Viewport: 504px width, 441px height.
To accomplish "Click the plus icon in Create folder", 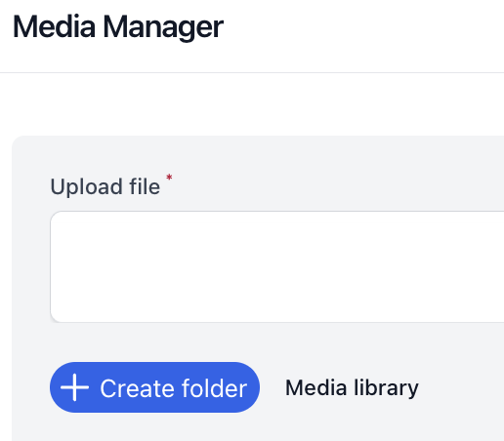I will tap(74, 387).
